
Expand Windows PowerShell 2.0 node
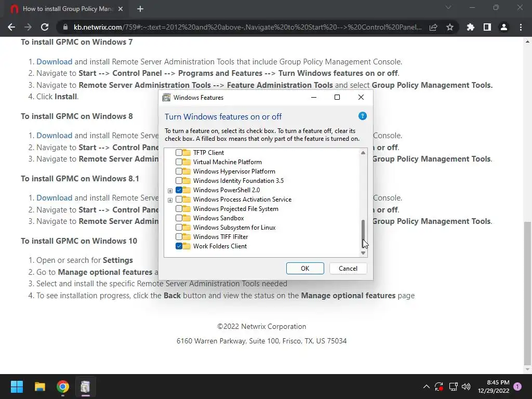click(170, 191)
